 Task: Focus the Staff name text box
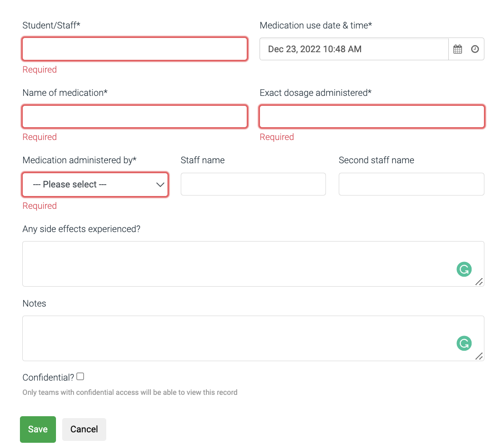(x=253, y=184)
